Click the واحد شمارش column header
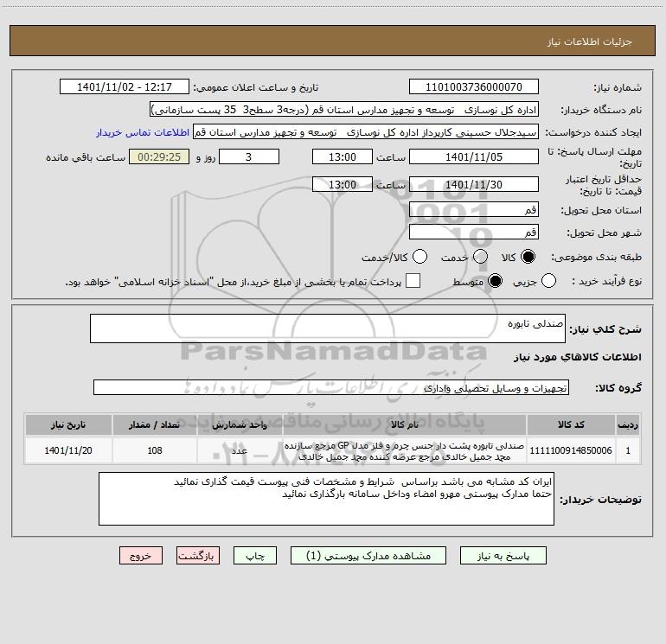 (240, 425)
